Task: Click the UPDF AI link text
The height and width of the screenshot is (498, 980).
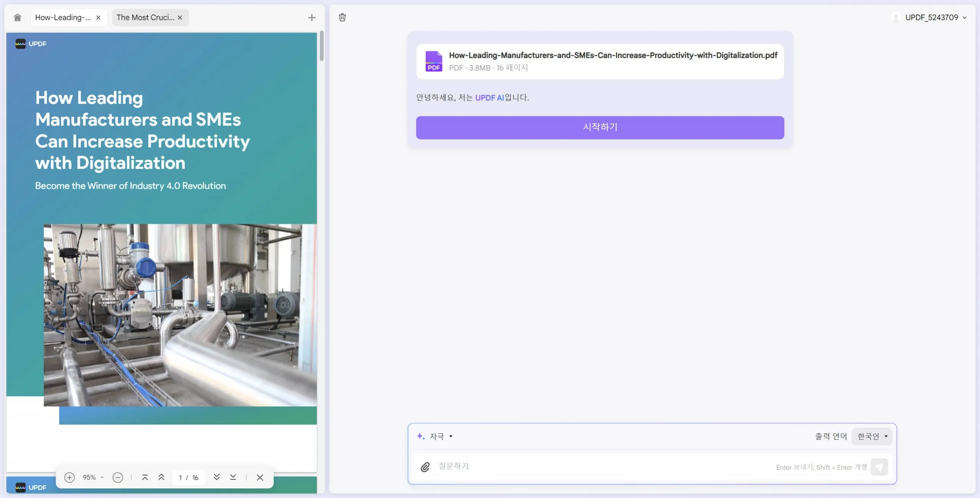Action: tap(490, 98)
